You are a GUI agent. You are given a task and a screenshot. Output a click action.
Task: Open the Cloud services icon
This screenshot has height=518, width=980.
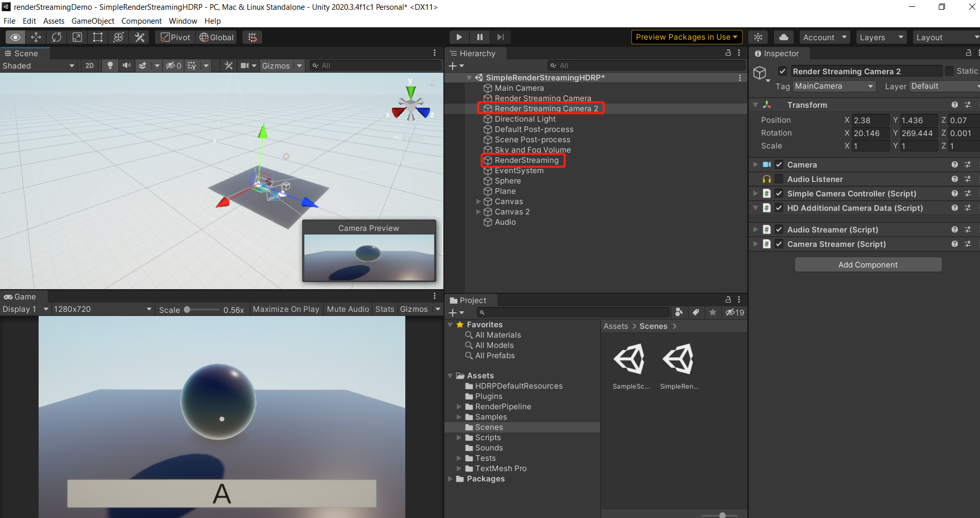(783, 37)
